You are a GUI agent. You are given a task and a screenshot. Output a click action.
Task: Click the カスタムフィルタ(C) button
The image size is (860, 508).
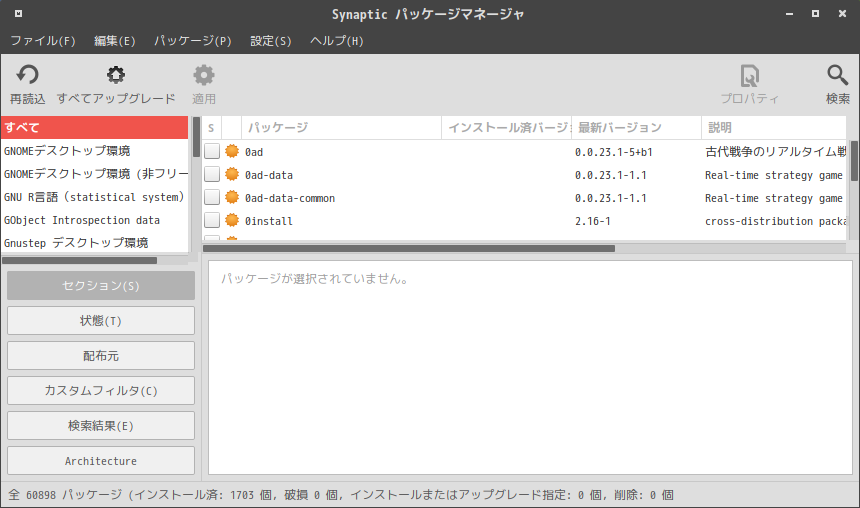(101, 391)
